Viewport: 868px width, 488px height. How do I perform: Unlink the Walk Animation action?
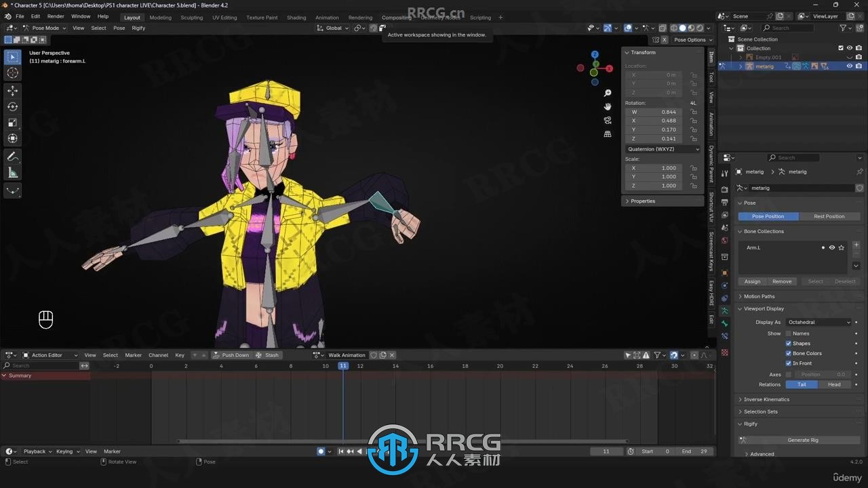(392, 355)
